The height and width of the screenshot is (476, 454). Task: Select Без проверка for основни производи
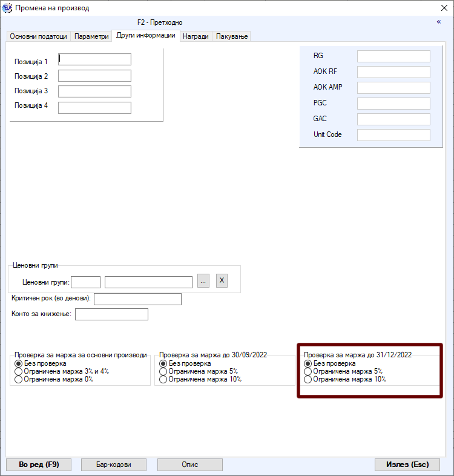coord(41,363)
